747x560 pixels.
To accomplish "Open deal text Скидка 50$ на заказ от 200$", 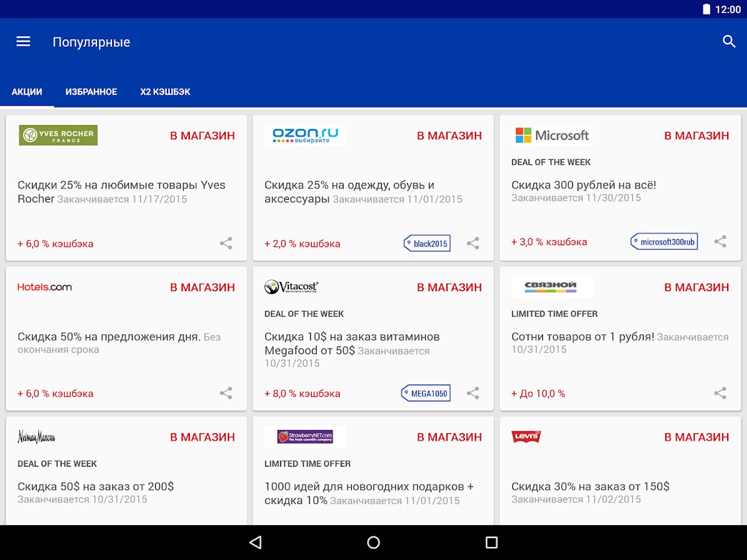I will 96,487.
